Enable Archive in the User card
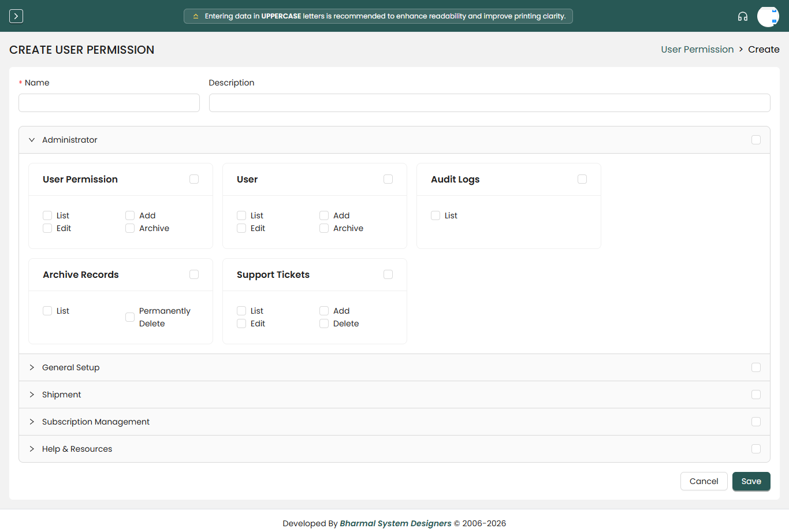Image resolution: width=789 pixels, height=532 pixels. click(x=324, y=228)
